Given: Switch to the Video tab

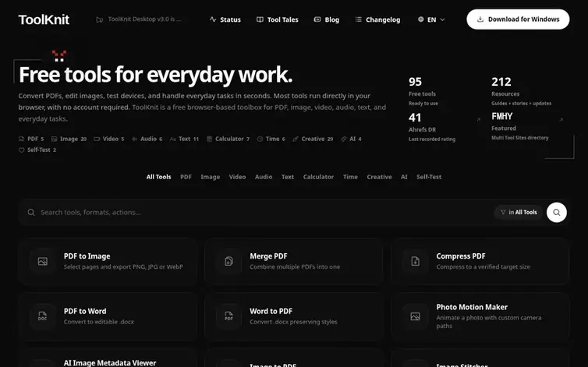Looking at the screenshot, I should click(x=237, y=177).
